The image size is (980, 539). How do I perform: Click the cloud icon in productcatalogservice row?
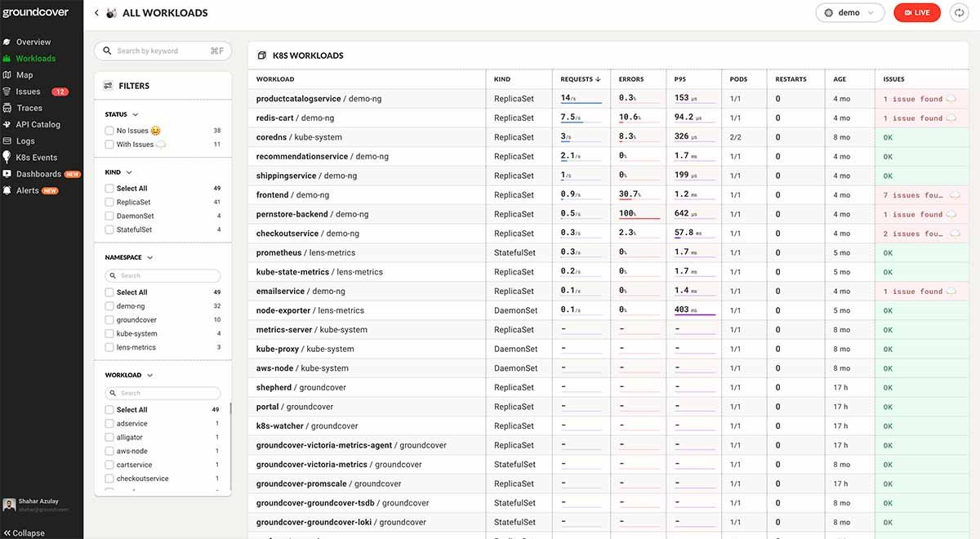951,99
